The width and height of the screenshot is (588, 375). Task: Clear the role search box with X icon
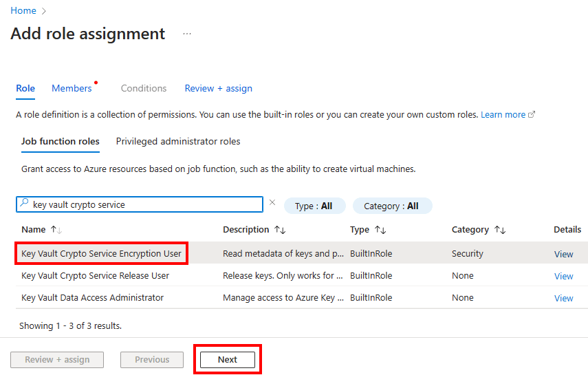272,203
